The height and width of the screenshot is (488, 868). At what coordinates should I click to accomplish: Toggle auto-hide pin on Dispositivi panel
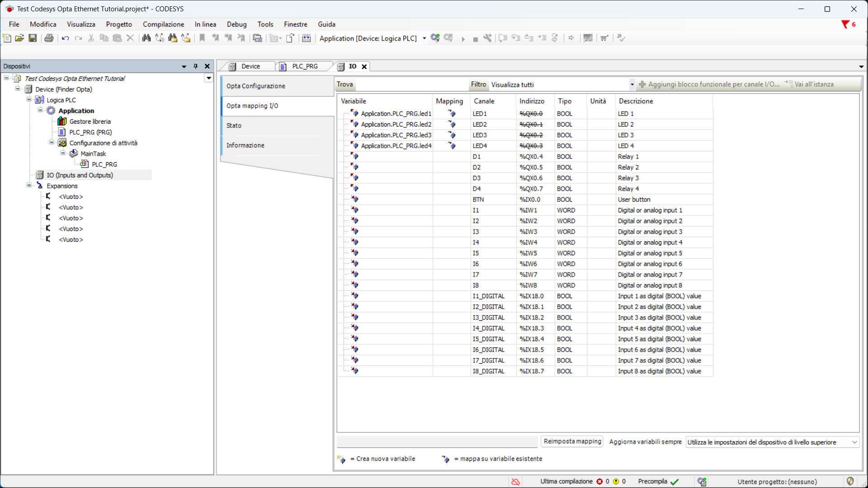196,66
